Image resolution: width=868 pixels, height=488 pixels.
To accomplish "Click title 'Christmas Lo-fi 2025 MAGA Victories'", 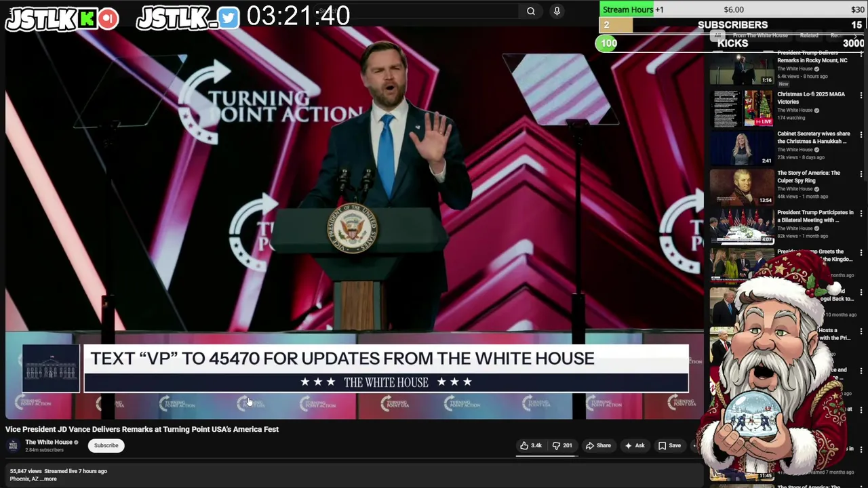I will 811,98.
